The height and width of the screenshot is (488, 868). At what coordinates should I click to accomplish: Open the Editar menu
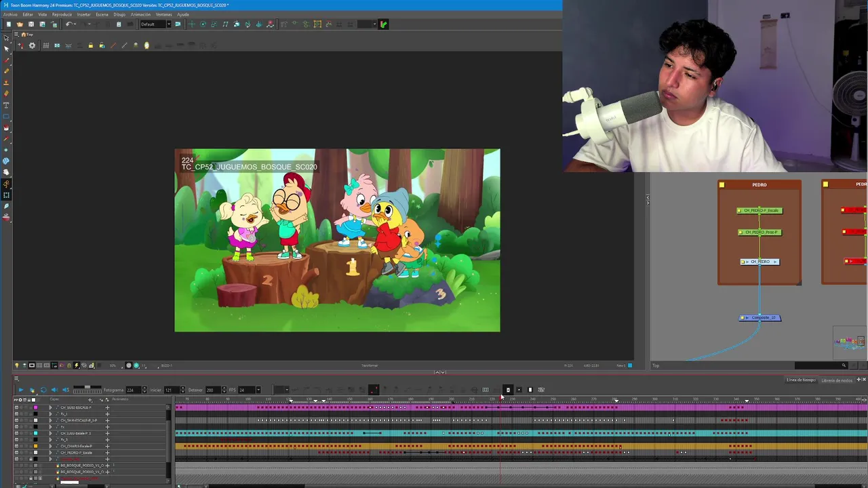pyautogui.click(x=28, y=14)
